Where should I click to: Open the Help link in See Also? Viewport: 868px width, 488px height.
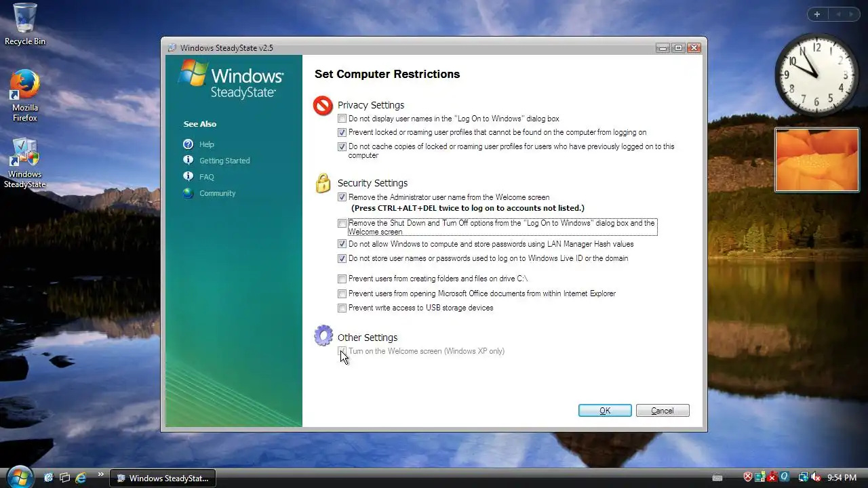click(x=207, y=144)
